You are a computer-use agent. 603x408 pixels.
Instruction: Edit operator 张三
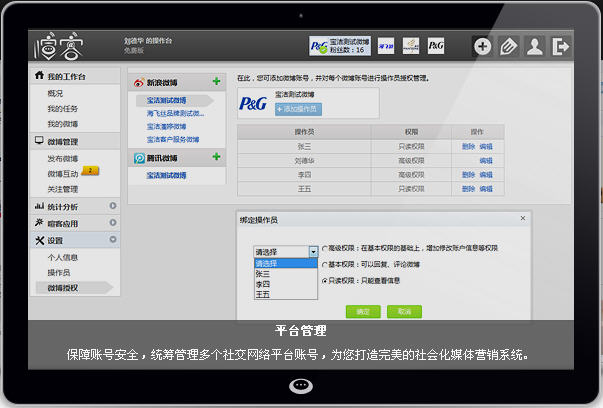[486, 147]
